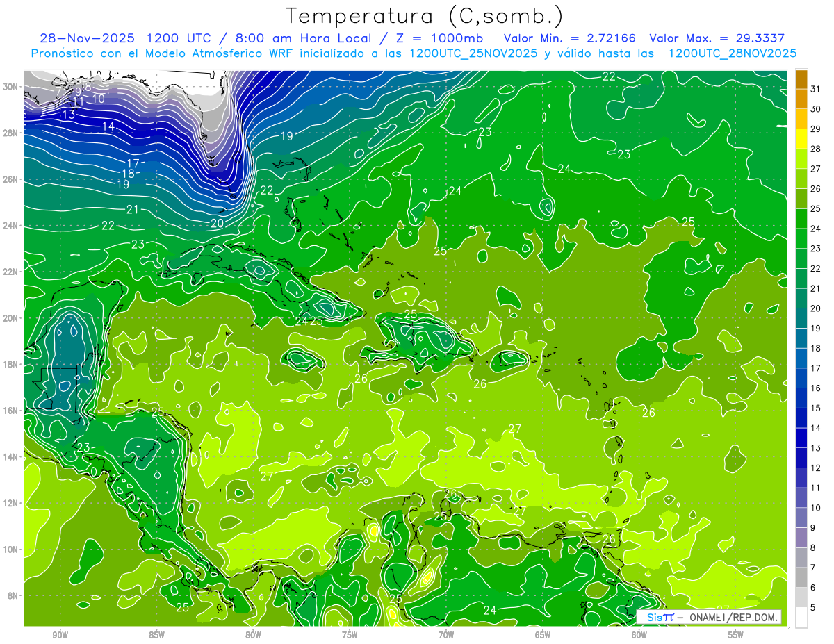This screenshot has height=644, width=834.
Task: Click the "18N" latitude axis label
Action: click(x=10, y=364)
